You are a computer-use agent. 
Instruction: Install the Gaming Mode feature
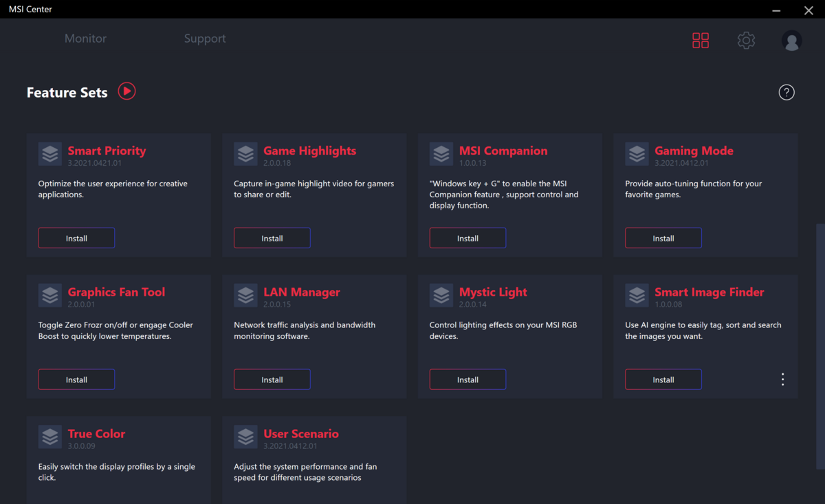[663, 238]
